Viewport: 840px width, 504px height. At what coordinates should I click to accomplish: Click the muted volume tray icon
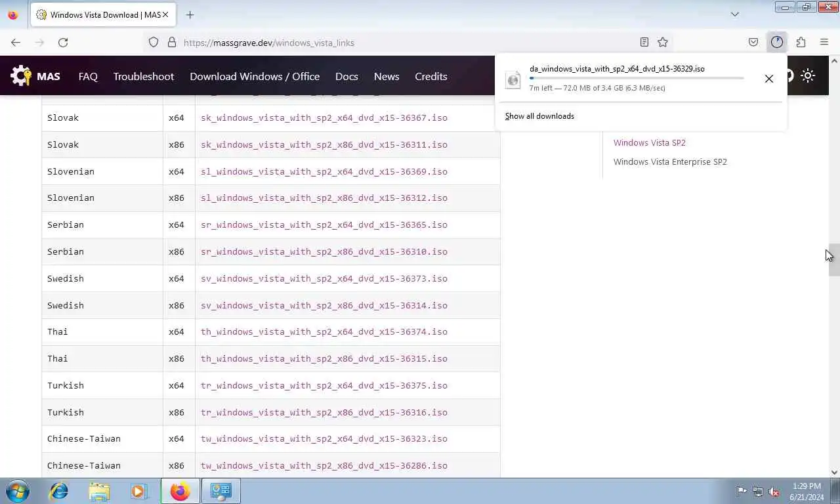click(x=774, y=491)
